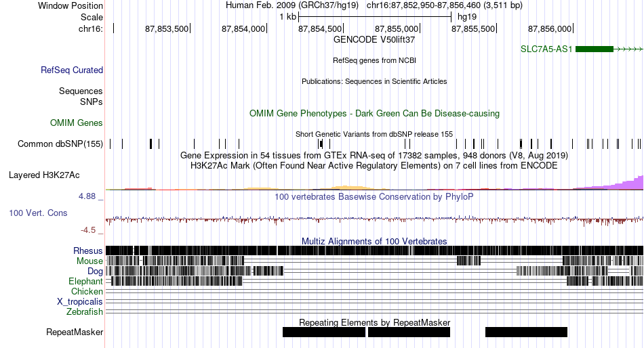Click the chr16 coordinate range text
Image resolution: width=644 pixels, height=348 pixels.
(445, 5)
